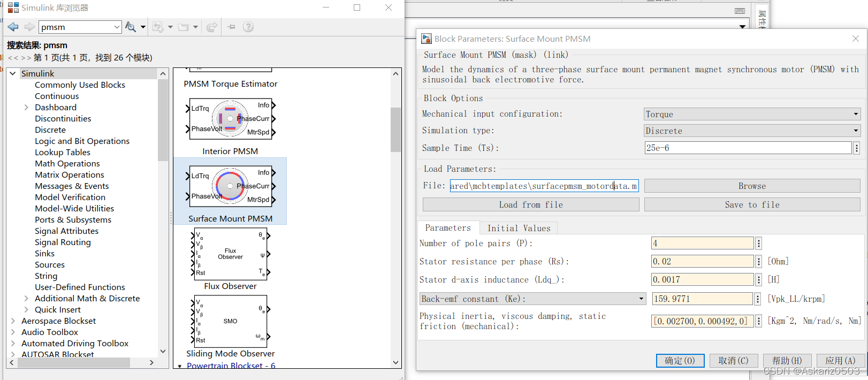Add selected block to model icon
Screen dimensions: 868x380
[x=158, y=27]
